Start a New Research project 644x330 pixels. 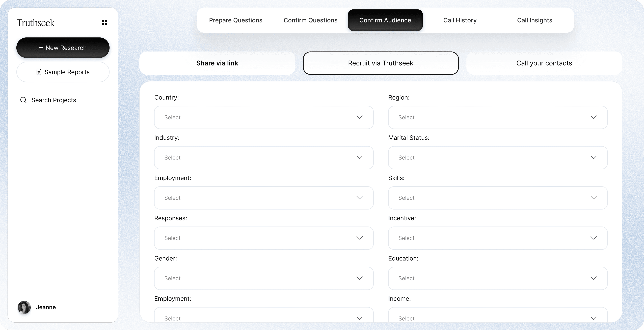click(63, 48)
